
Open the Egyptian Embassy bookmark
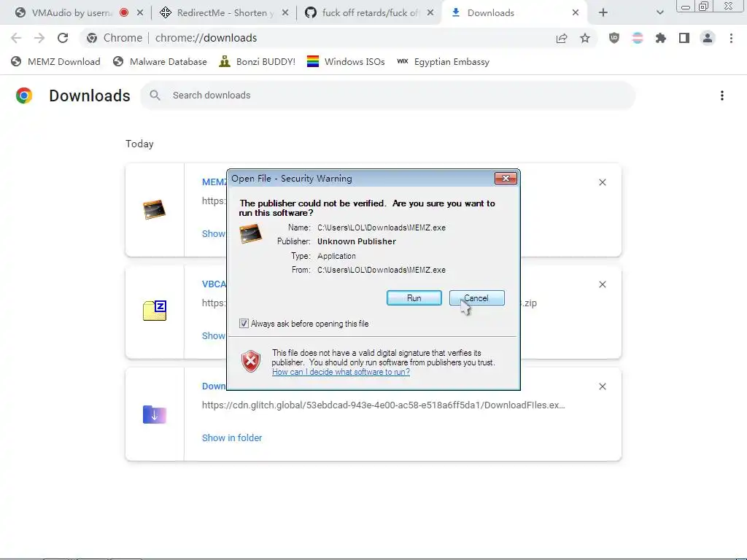point(443,62)
